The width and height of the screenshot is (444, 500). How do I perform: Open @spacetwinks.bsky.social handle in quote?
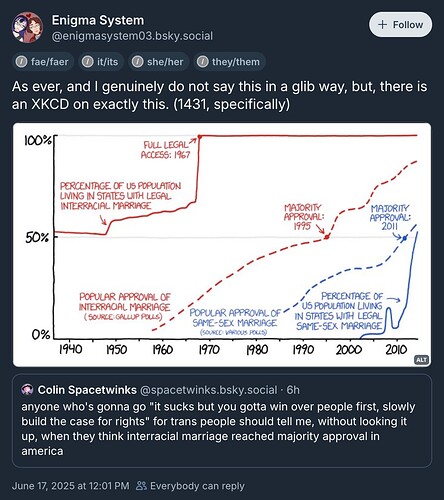(x=209, y=390)
